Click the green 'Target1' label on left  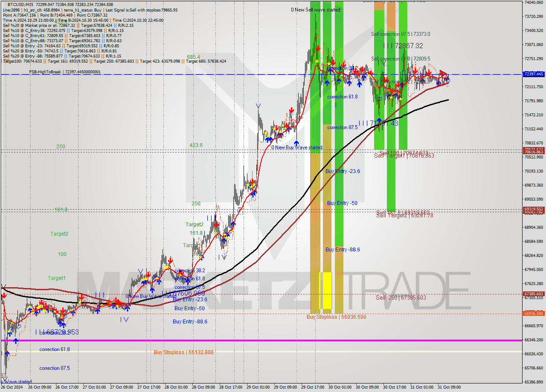[56, 278]
